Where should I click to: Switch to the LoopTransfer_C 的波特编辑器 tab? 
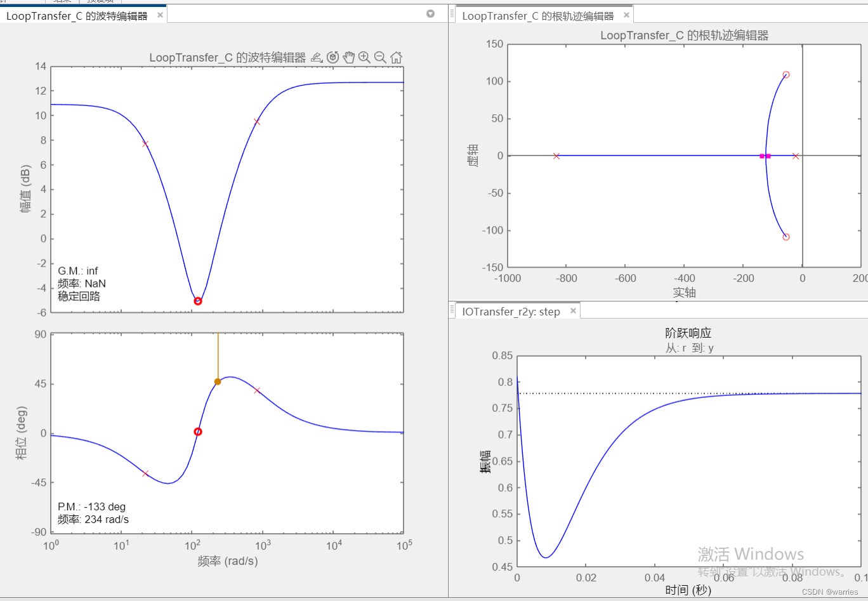pos(77,16)
